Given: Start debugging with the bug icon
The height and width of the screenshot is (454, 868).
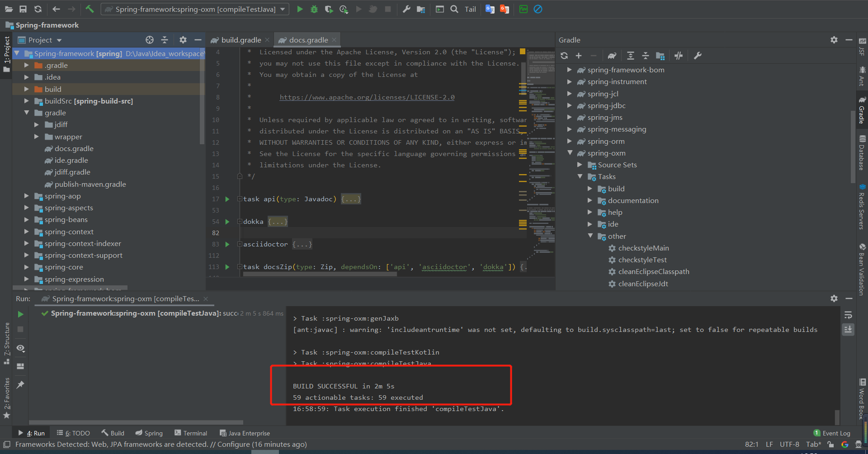Looking at the screenshot, I should point(314,9).
